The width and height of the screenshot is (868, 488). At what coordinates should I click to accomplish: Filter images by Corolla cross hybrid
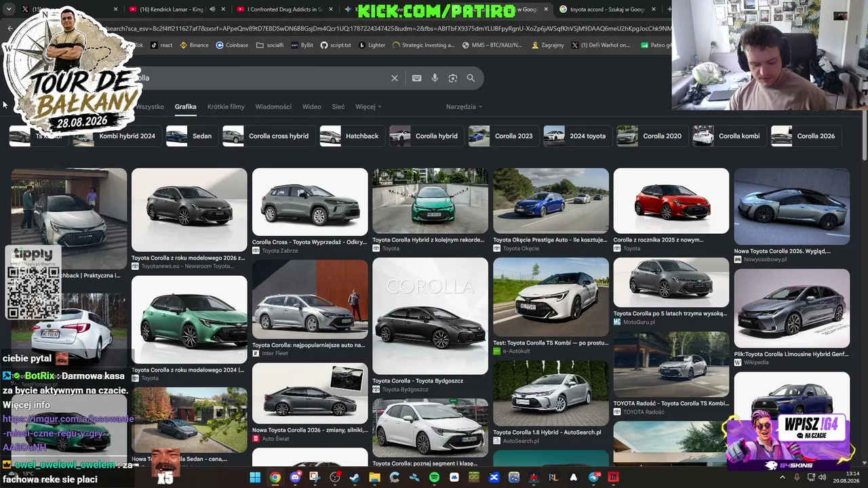pos(269,136)
